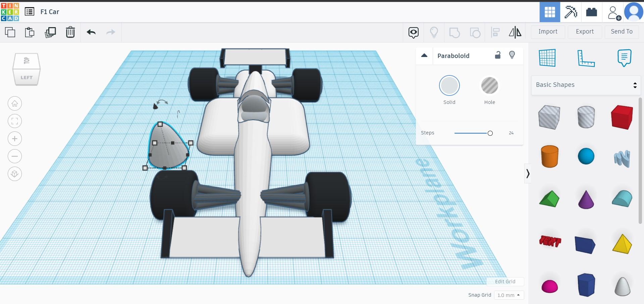This screenshot has width=644, height=304.
Task: Ungroup the selected shapes
Action: 475,33
